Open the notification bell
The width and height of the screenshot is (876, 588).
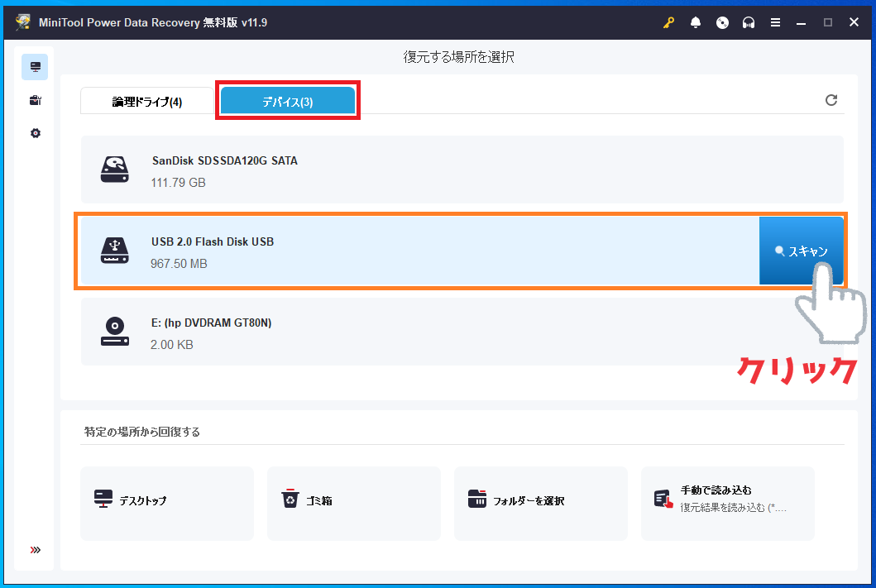(x=695, y=22)
